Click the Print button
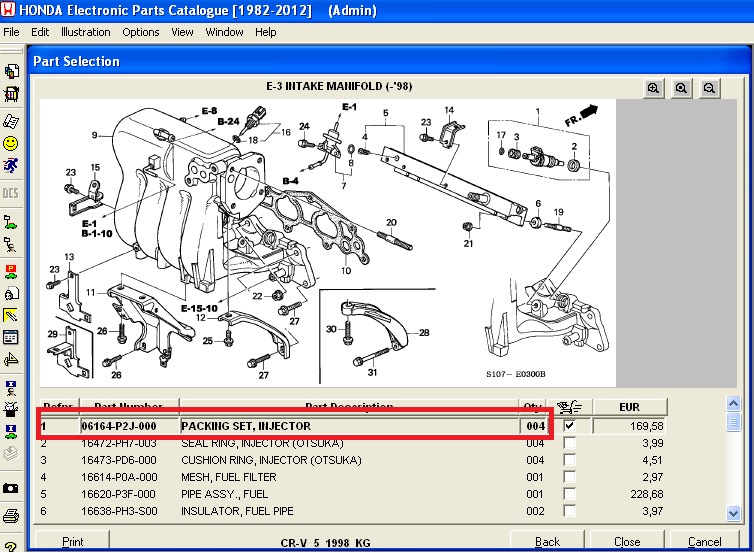 72,541
